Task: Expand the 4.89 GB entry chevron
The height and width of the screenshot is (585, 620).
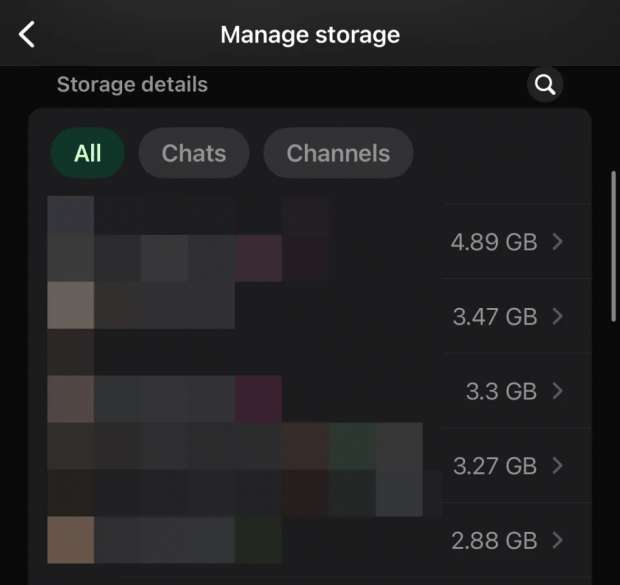Action: coord(558,241)
